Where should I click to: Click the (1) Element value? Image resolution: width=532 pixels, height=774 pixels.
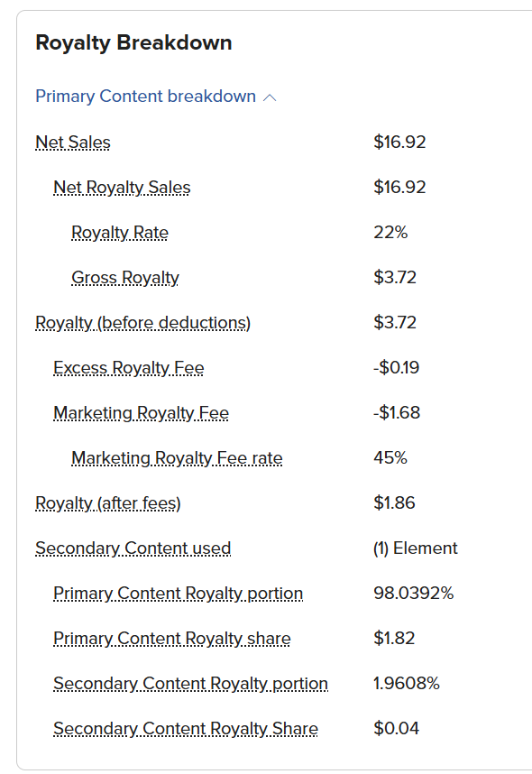(x=416, y=548)
